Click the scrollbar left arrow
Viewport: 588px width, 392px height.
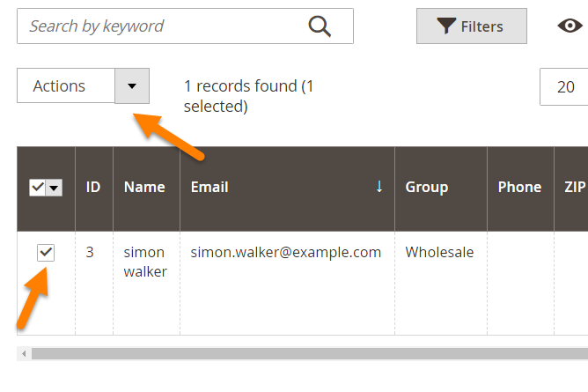pyautogui.click(x=24, y=354)
